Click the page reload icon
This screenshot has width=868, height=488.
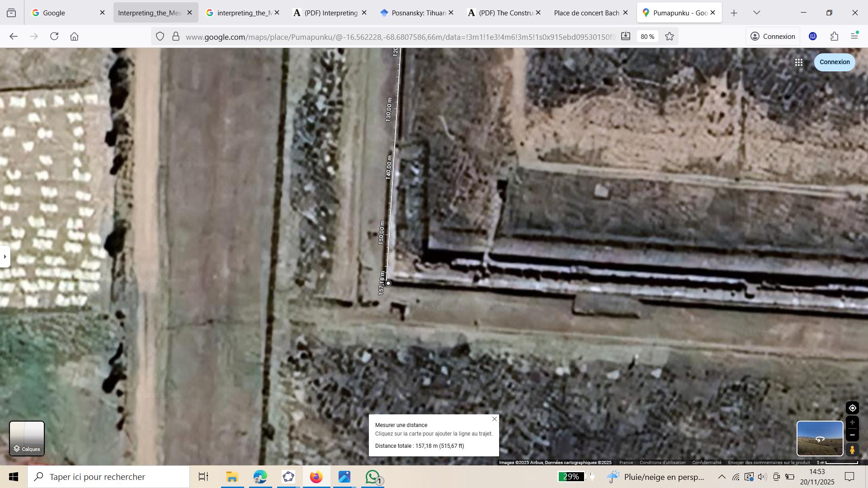pos(54,37)
